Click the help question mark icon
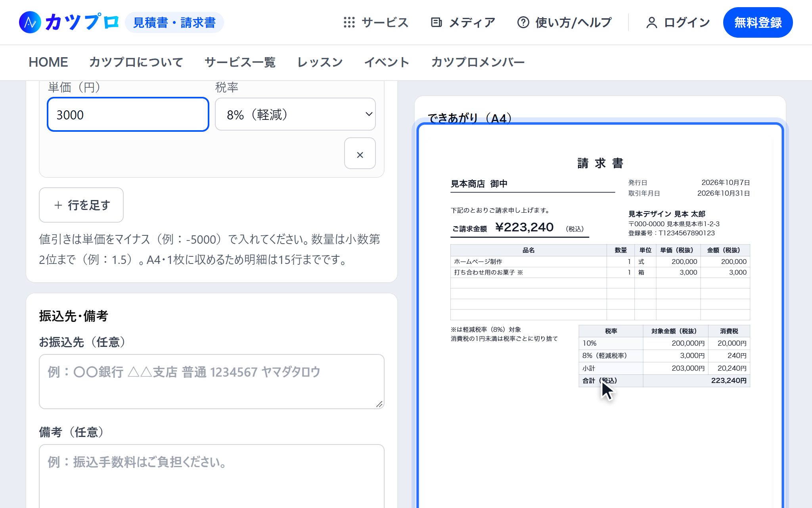The height and width of the screenshot is (508, 812). 523,22
